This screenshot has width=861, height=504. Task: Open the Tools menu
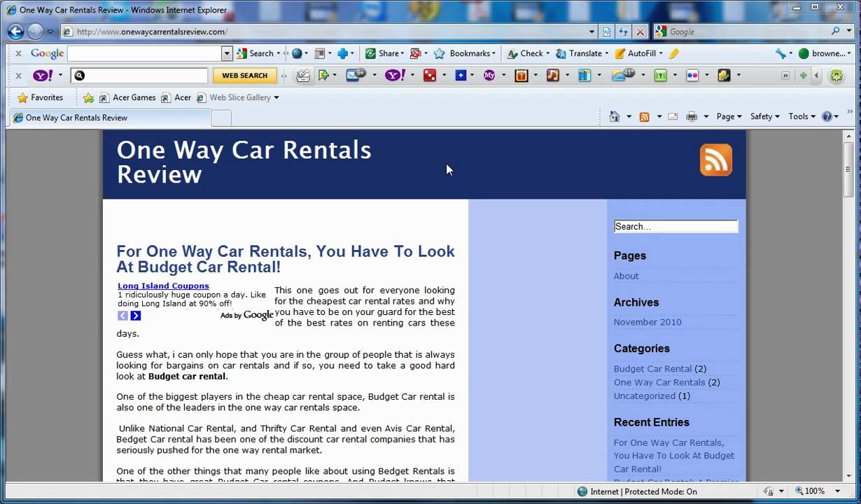click(x=801, y=116)
